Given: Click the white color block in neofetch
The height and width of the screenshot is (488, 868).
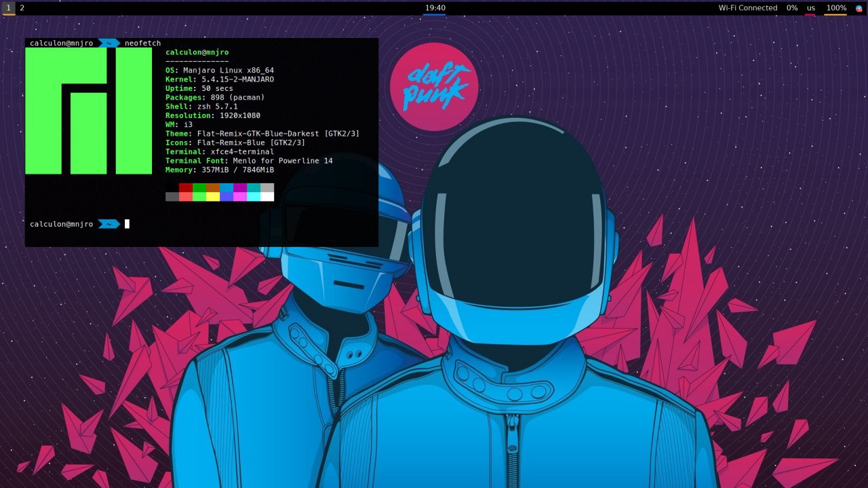Looking at the screenshot, I should tap(267, 197).
